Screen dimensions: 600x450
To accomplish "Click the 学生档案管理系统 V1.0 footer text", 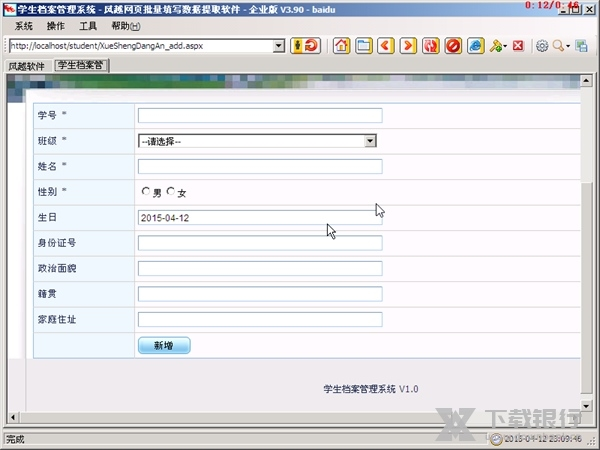I will [x=371, y=389].
